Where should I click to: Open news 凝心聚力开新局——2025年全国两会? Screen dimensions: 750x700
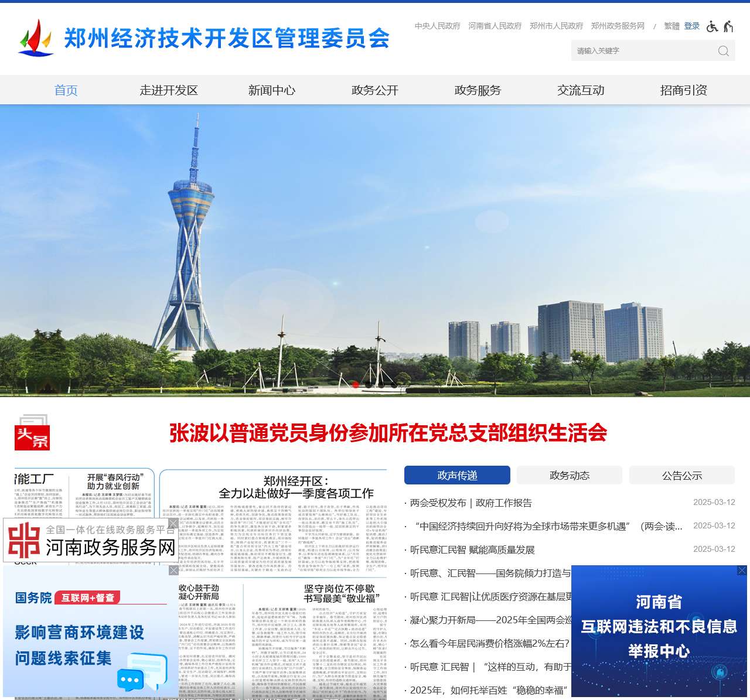click(490, 620)
